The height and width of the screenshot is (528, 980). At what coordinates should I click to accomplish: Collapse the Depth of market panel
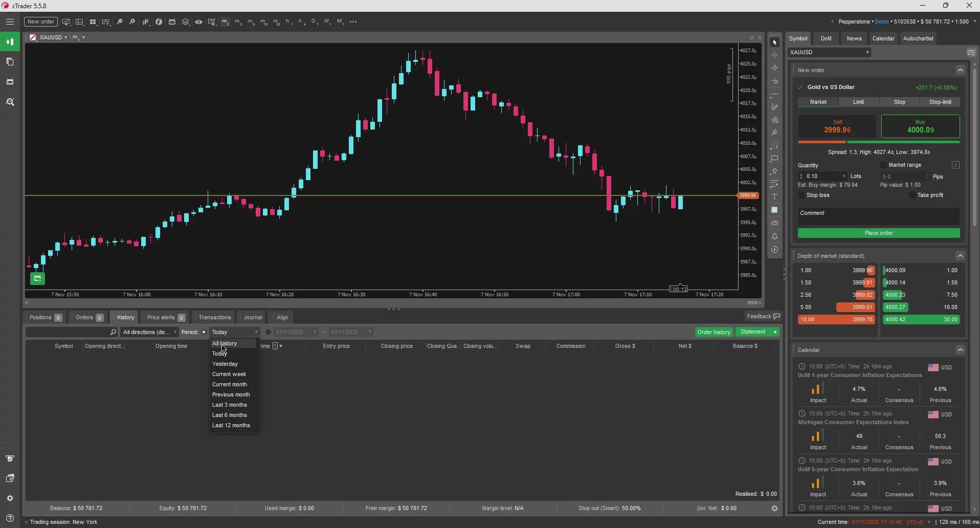[x=961, y=256]
